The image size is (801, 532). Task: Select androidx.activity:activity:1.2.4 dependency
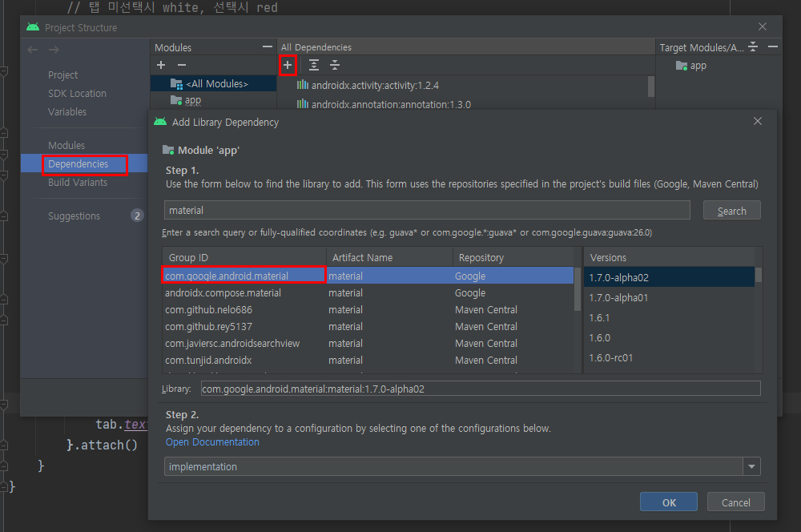tap(368, 86)
